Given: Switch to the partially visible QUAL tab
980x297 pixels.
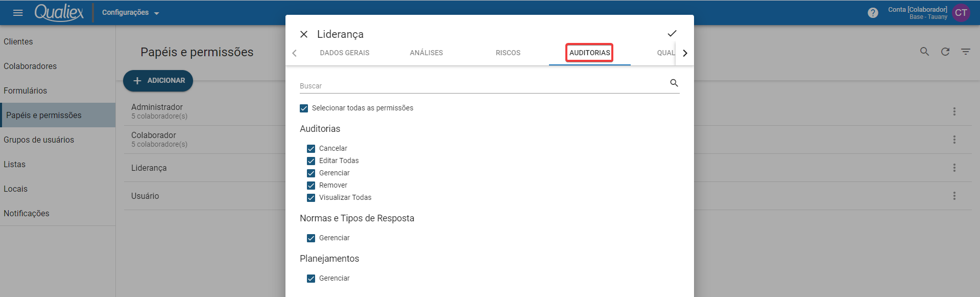Looking at the screenshot, I should pyautogui.click(x=665, y=53).
